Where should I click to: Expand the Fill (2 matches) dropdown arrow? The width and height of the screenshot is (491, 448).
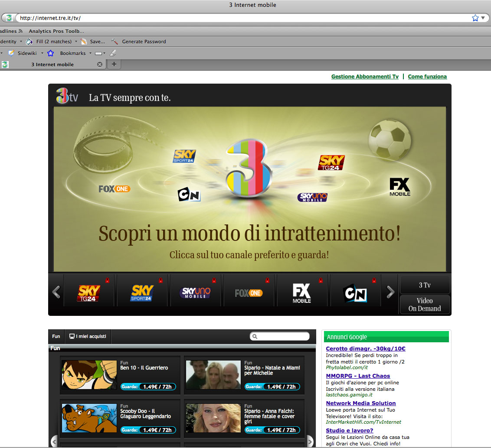click(x=76, y=41)
